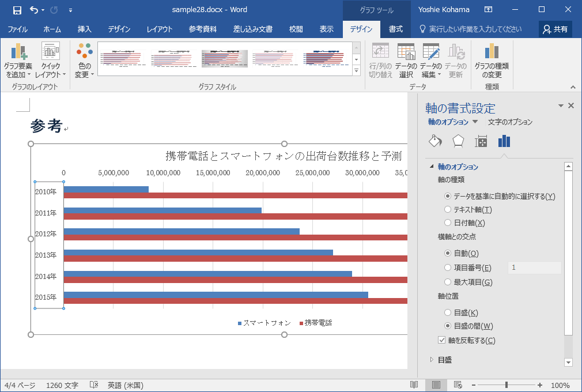582x392 pixels.
Task: Click the zoom slider handle
Action: coord(507,385)
